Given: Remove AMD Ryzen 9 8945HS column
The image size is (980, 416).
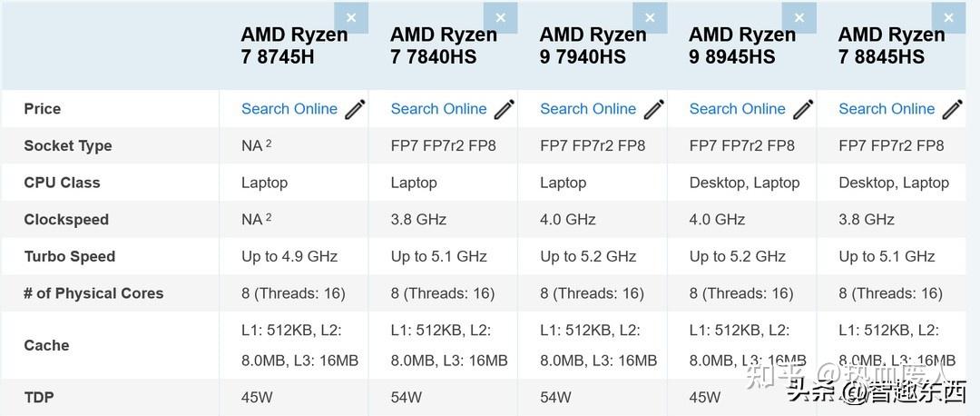Looking at the screenshot, I should point(799,18).
